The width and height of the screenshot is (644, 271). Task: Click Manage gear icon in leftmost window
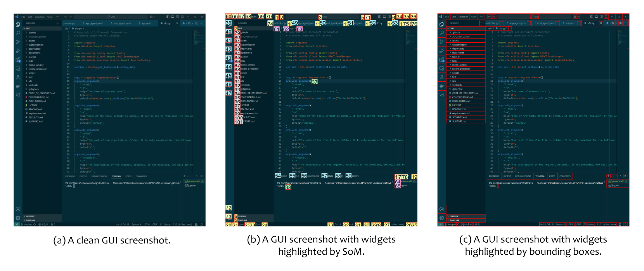[18, 218]
